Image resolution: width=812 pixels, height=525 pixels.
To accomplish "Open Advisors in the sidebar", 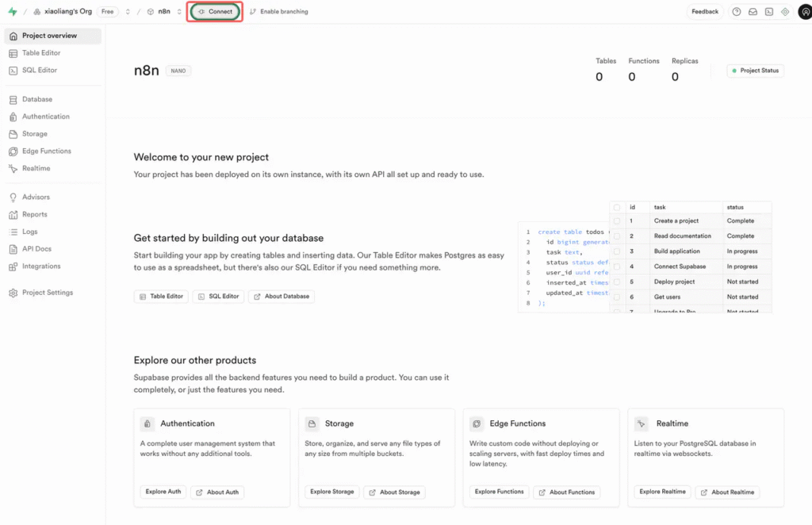I will [36, 197].
